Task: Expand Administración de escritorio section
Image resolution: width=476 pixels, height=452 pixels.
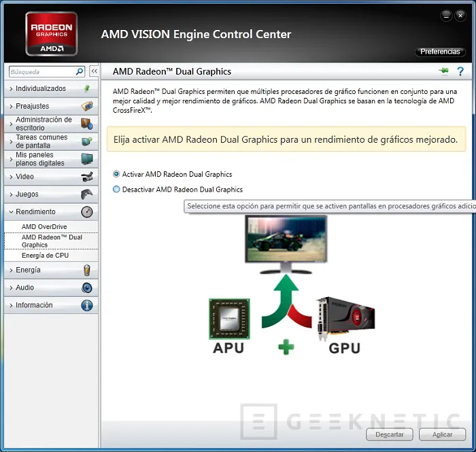Action: pos(51,124)
